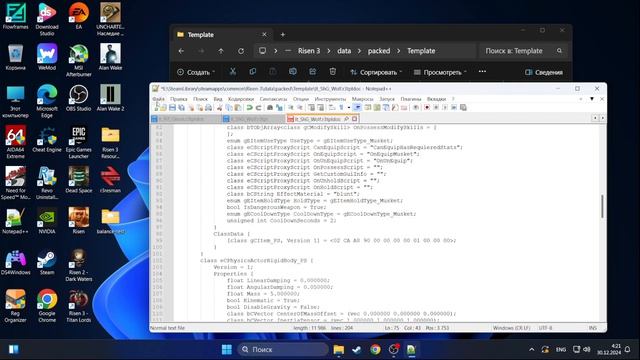Add a new Explorer tab with plus
Viewport: 640px width, 360px height.
(x=282, y=35)
